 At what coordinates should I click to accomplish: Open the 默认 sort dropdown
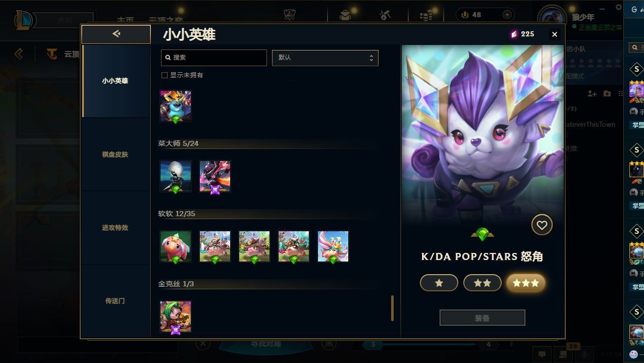click(325, 58)
